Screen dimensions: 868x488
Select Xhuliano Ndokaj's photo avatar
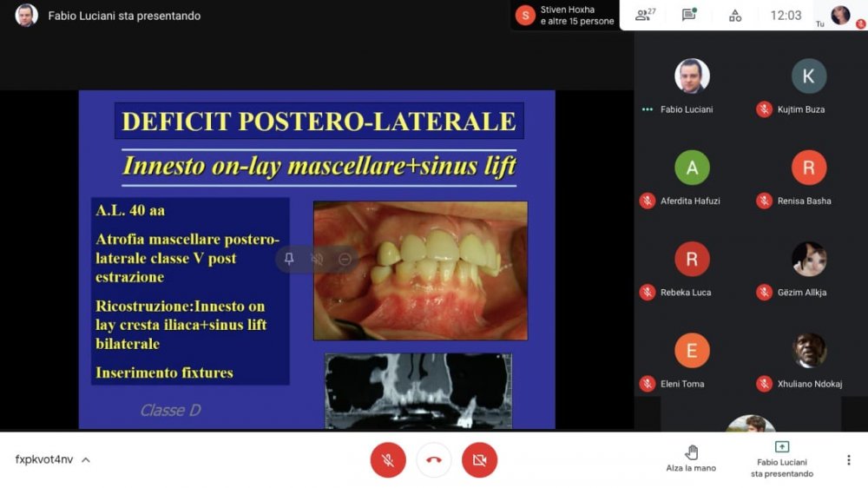click(x=809, y=350)
